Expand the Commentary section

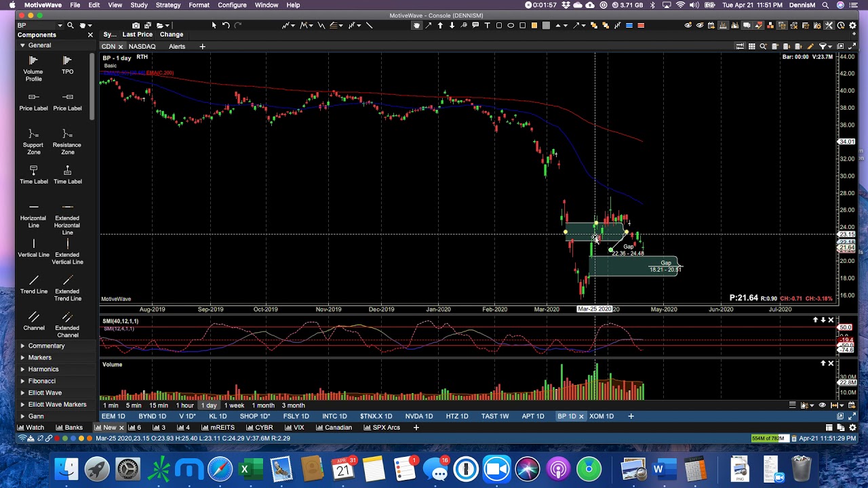click(x=22, y=346)
